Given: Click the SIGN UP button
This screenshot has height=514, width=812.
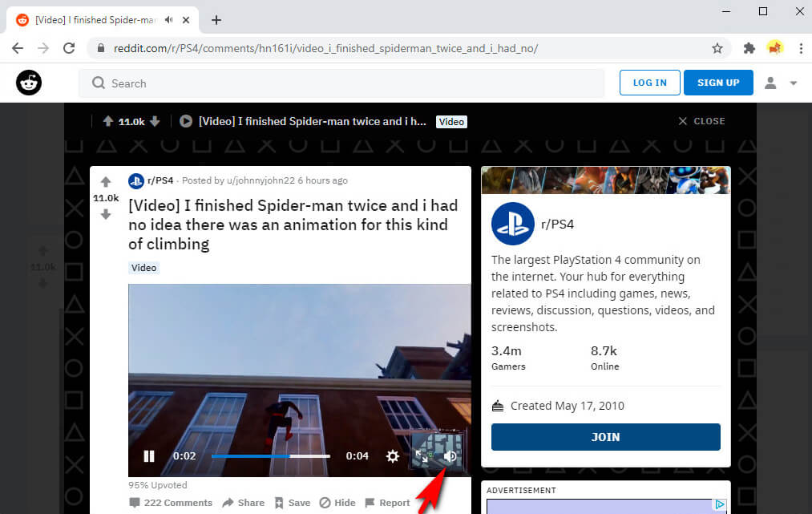Looking at the screenshot, I should [718, 83].
